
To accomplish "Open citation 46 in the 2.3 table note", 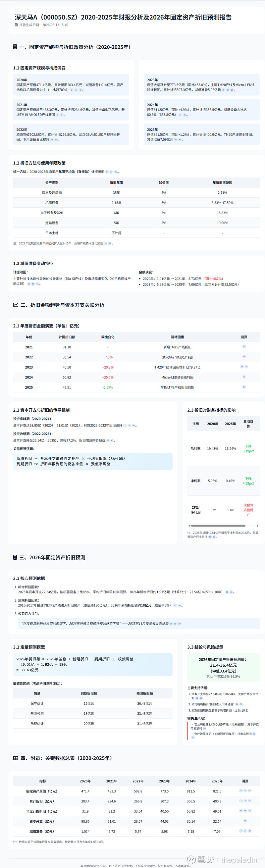I will (x=210, y=537).
